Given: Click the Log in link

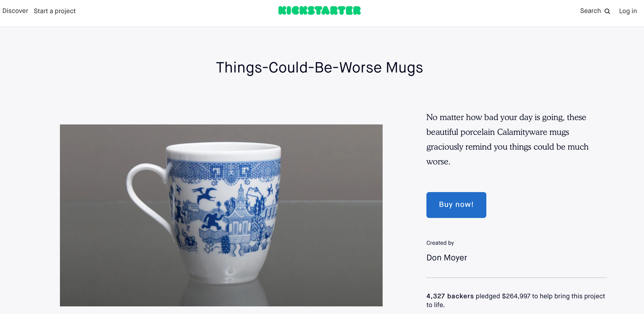Looking at the screenshot, I should tap(628, 11).
